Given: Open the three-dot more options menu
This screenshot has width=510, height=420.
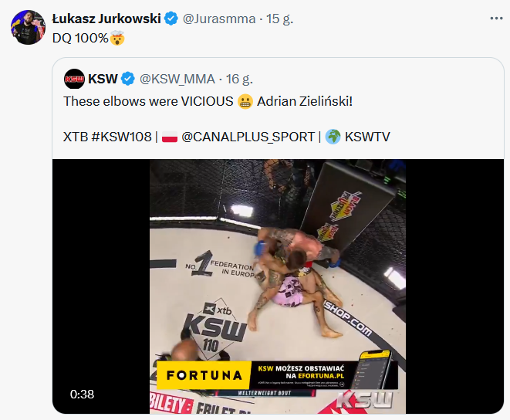Looking at the screenshot, I should pyautogui.click(x=496, y=19).
